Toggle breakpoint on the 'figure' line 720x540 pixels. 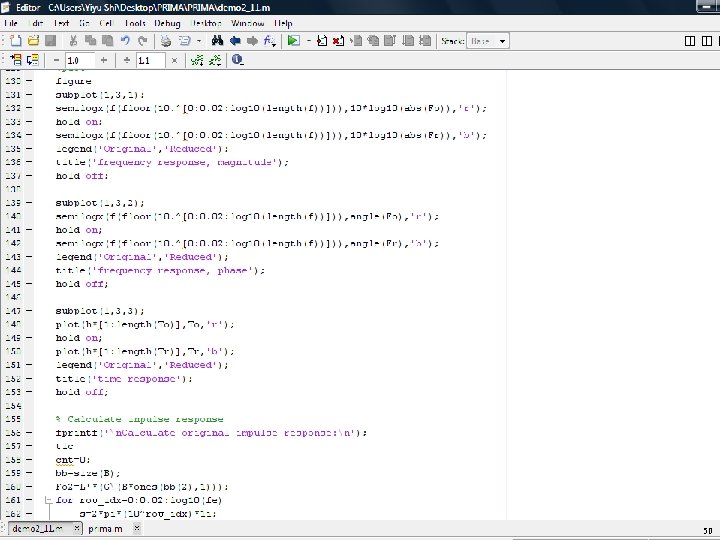pos(29,81)
